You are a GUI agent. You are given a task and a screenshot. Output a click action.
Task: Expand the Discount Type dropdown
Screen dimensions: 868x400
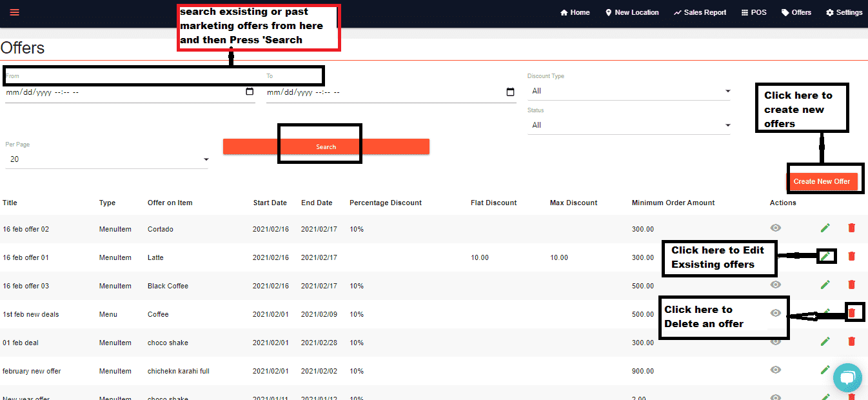pos(629,91)
